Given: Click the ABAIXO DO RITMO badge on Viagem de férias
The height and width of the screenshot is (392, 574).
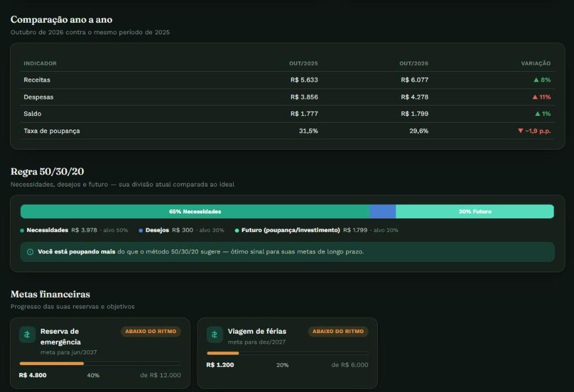Looking at the screenshot, I should 339,331.
